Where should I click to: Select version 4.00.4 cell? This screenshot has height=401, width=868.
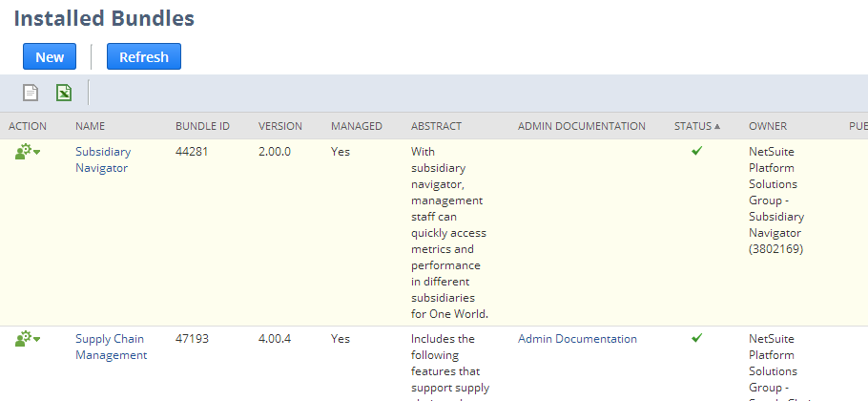coord(275,338)
